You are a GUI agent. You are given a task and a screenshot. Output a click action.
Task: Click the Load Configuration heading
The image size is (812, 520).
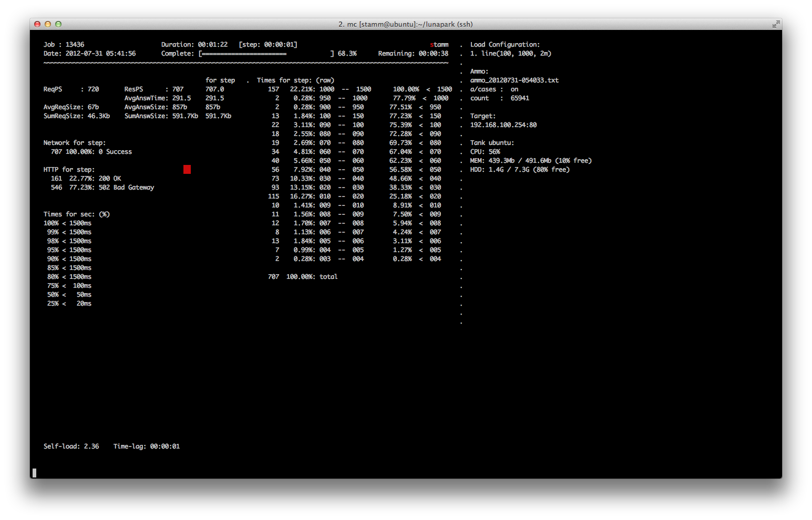(505, 45)
